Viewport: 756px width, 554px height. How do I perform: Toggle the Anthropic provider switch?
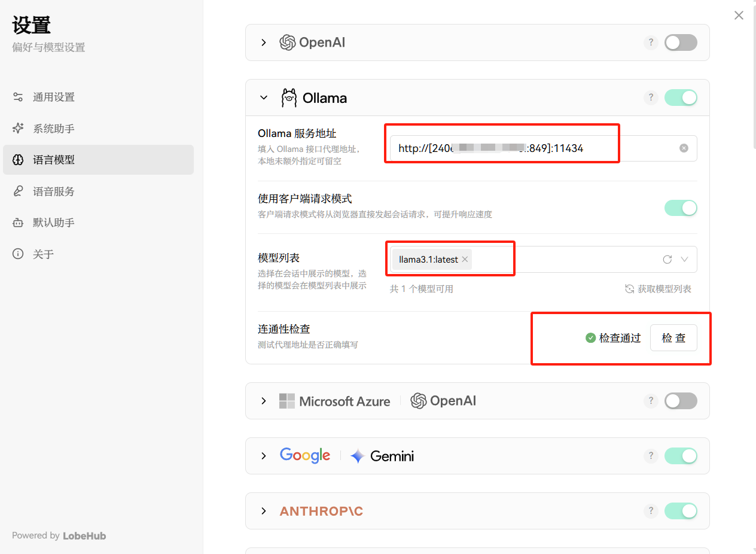tap(681, 511)
